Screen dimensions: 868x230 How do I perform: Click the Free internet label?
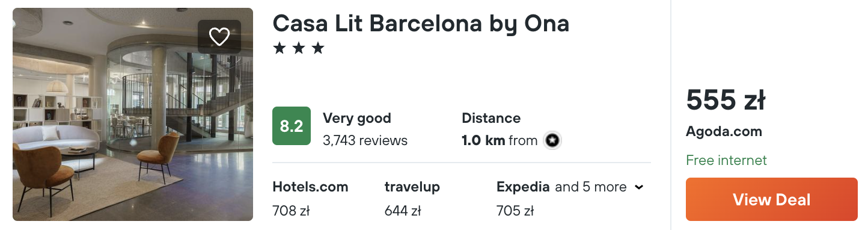[x=726, y=160]
